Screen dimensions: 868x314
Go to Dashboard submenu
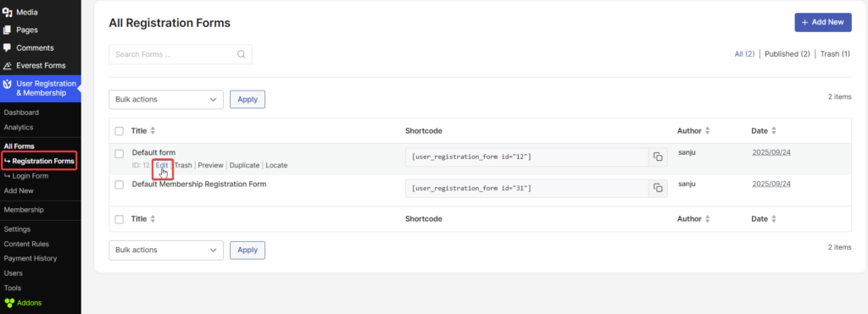[x=21, y=113]
